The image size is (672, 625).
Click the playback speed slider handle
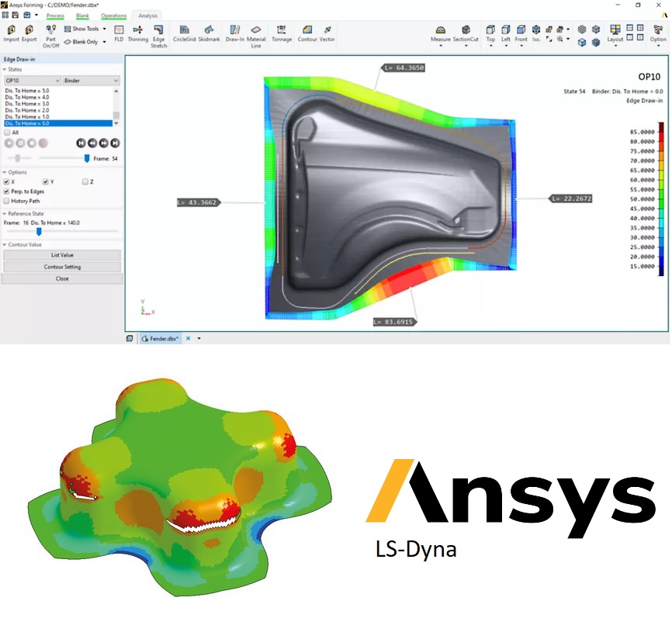(18, 158)
